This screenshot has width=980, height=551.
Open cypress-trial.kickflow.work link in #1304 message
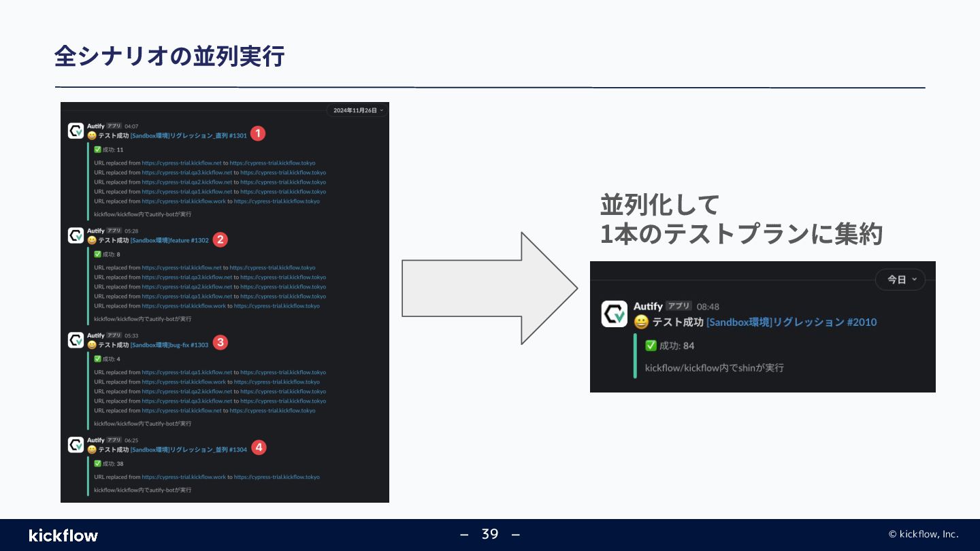(184, 478)
